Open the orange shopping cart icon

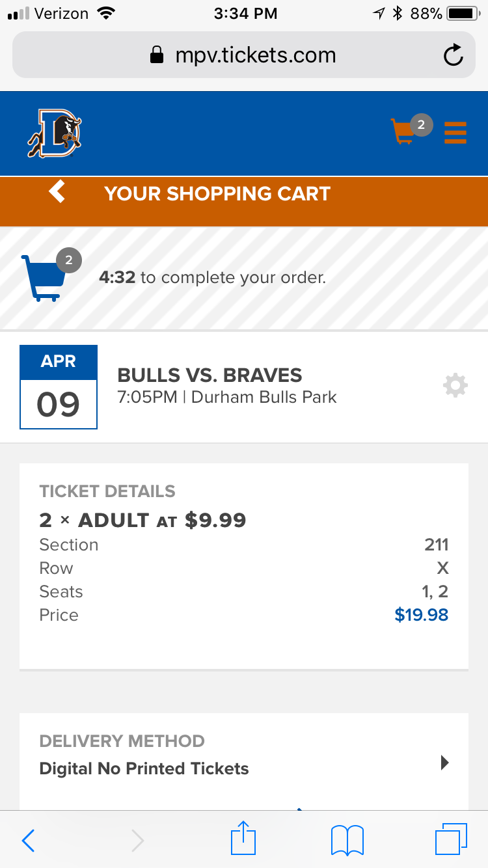pyautogui.click(x=405, y=131)
